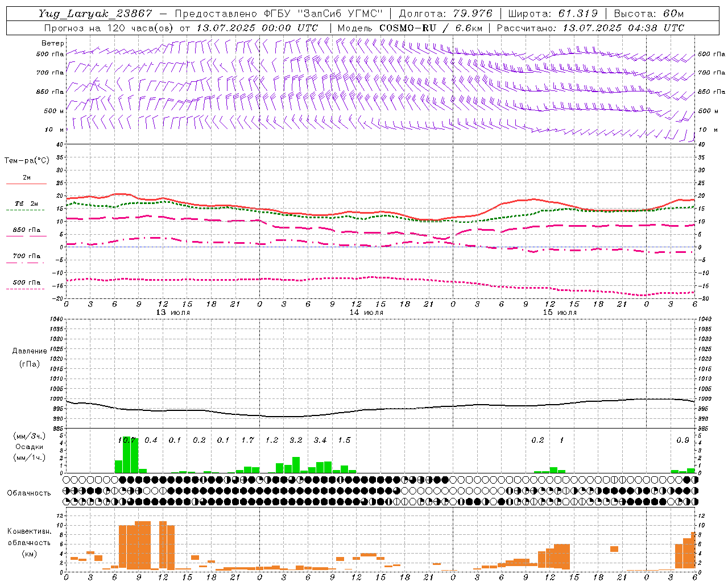728x582 pixels.
Task: Click the Высота: 60м value
Action: 648,14
